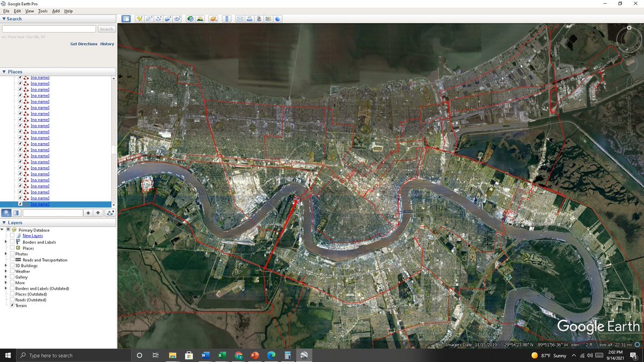Screen dimensions: 644x362
Task: Reset the view north using the compass N
Action: 629,27
